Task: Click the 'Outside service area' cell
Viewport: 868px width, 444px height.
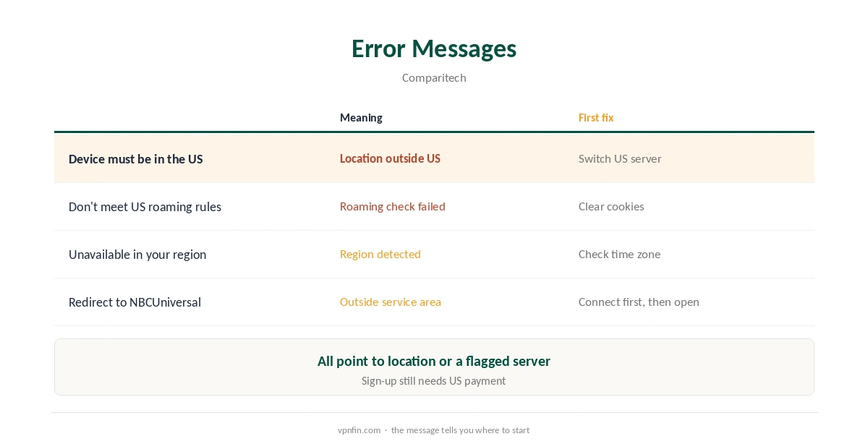Action: tap(391, 302)
